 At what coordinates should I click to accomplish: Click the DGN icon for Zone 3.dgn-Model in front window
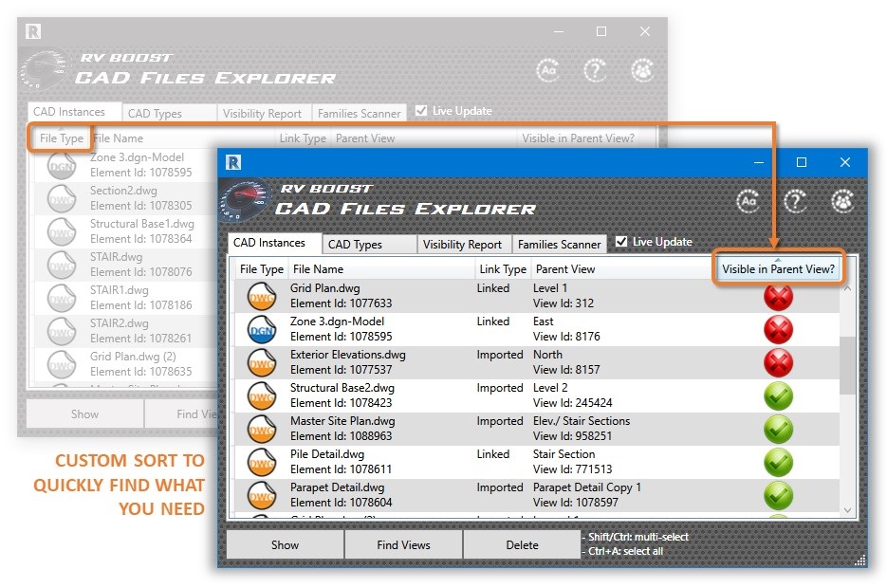262,330
